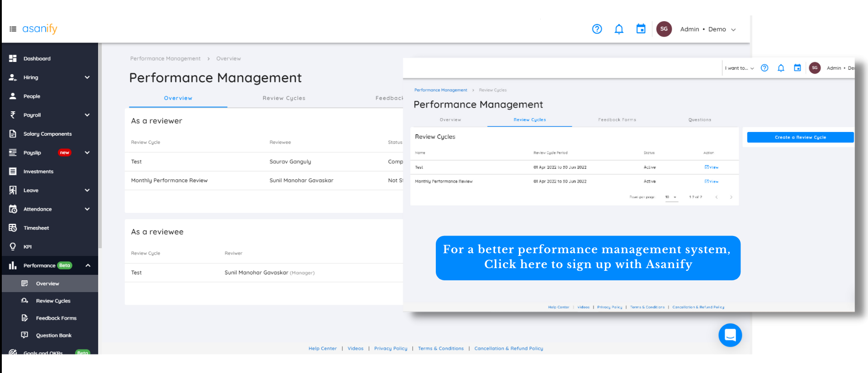Click Test row under As a reviewee
868x373 pixels.
264,273
